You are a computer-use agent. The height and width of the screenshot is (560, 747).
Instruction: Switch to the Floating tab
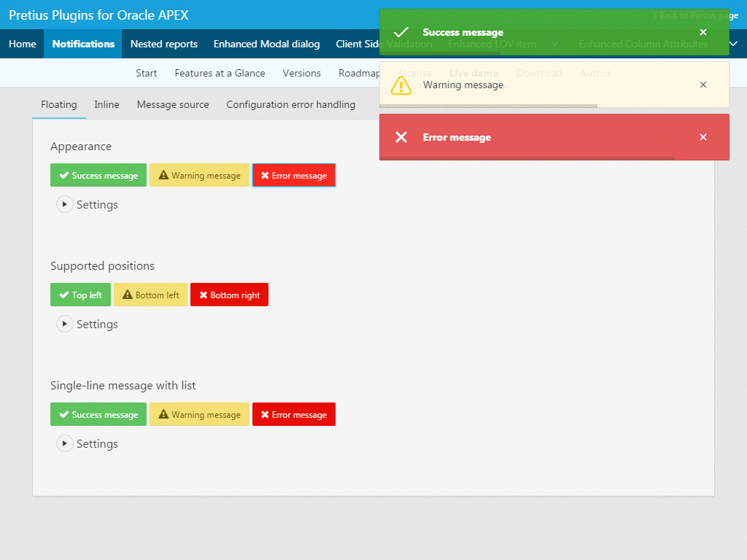point(59,105)
